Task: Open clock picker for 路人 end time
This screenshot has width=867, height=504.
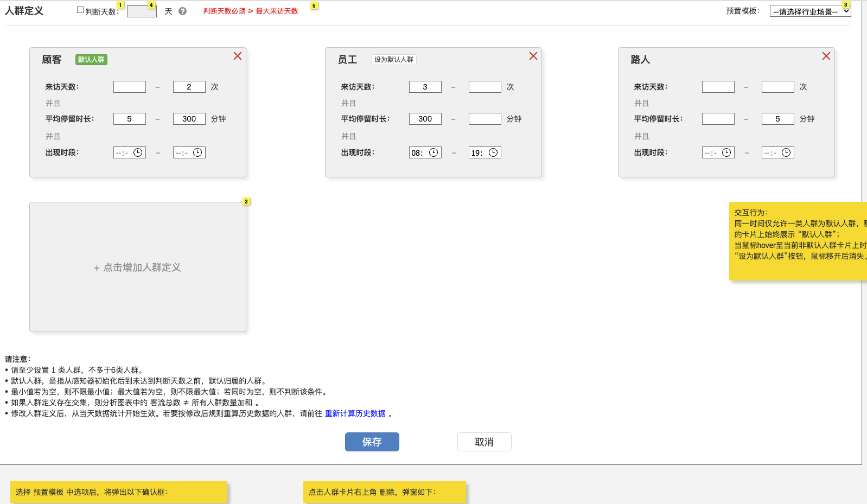Action: (x=786, y=152)
